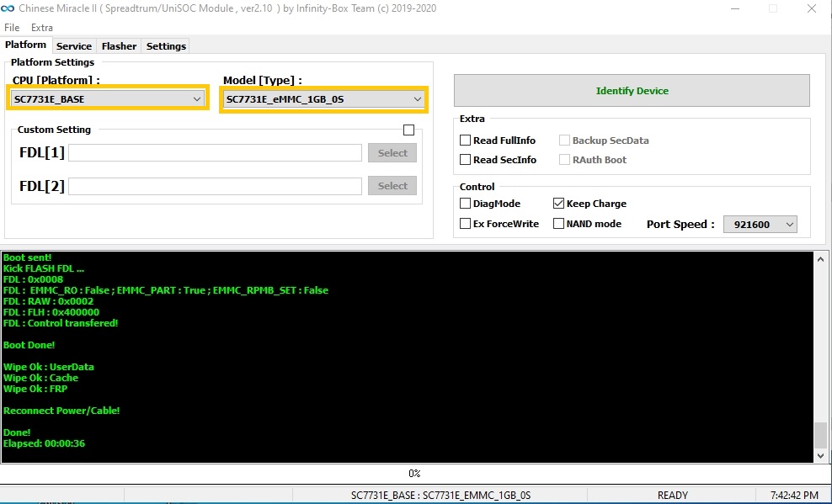This screenshot has height=504, width=832.
Task: Click the 'Wipe Ok : FRP' log line
Action: (35, 389)
